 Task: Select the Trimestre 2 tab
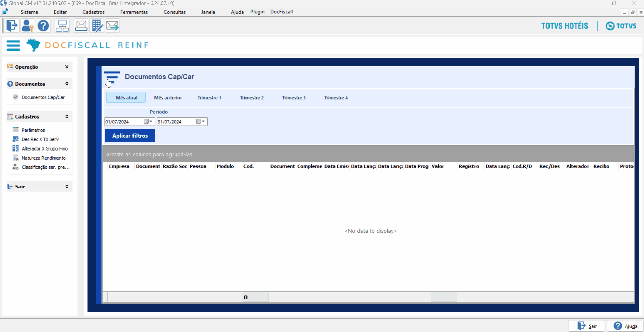[252, 98]
